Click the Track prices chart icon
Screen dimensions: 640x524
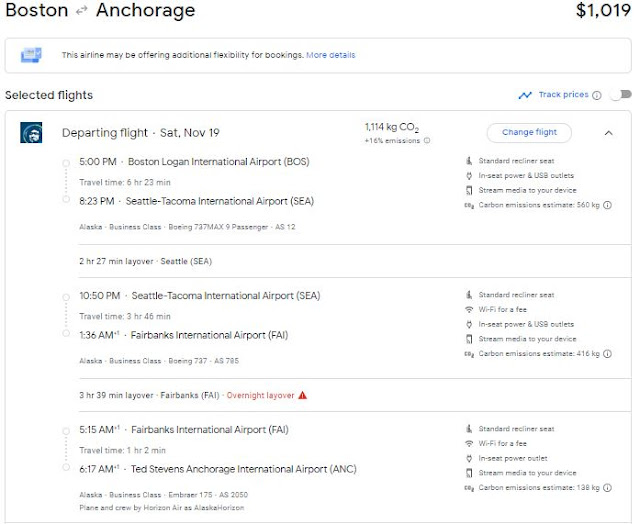525,96
